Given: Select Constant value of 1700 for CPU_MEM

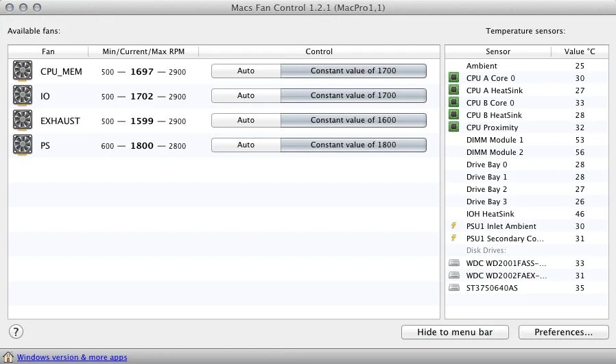Looking at the screenshot, I should click(x=353, y=71).
